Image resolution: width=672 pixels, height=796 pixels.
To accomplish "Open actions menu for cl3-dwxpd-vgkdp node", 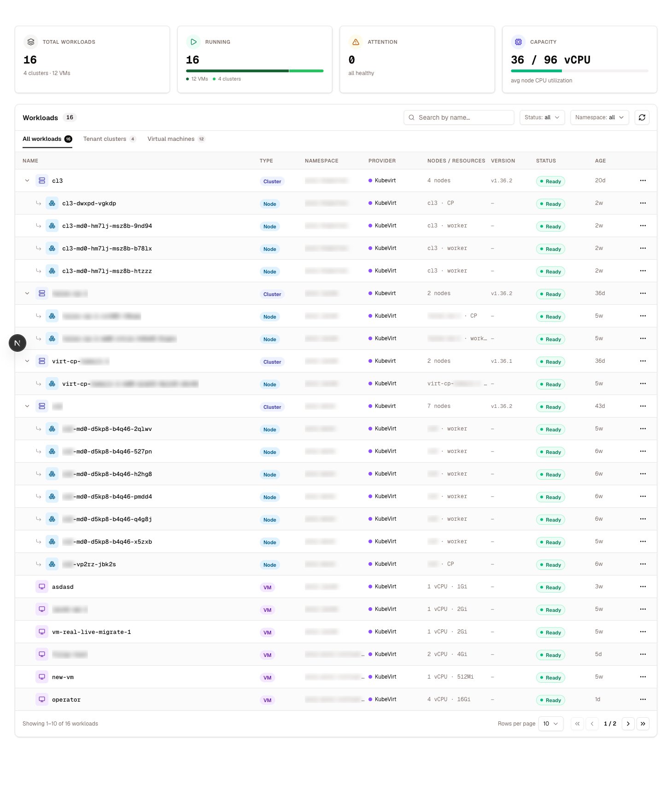I will coord(643,203).
